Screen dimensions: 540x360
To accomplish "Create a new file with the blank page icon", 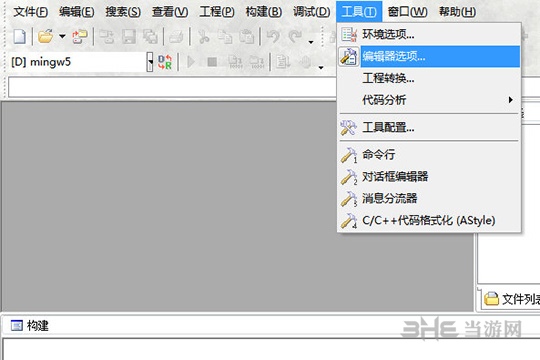I will [x=20, y=37].
